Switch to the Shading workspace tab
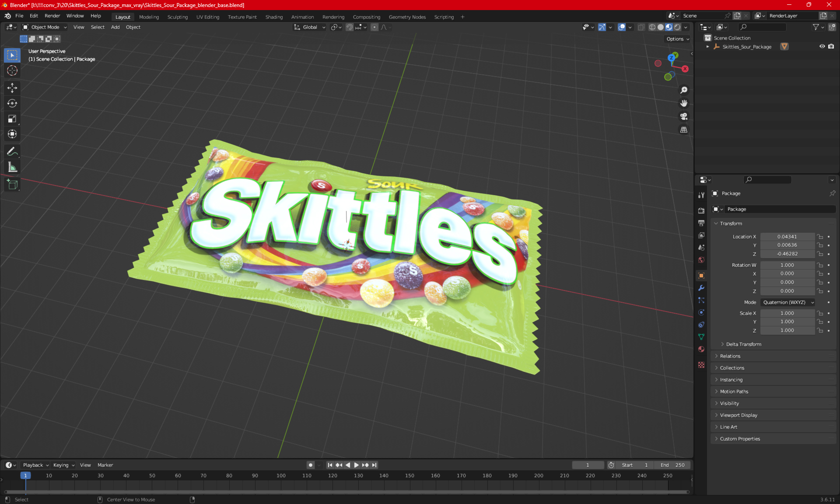The image size is (840, 504). coord(274,17)
